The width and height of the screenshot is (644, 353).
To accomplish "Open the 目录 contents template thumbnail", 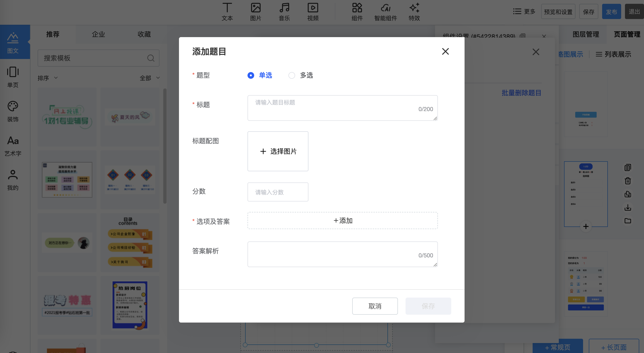I will [x=130, y=243].
